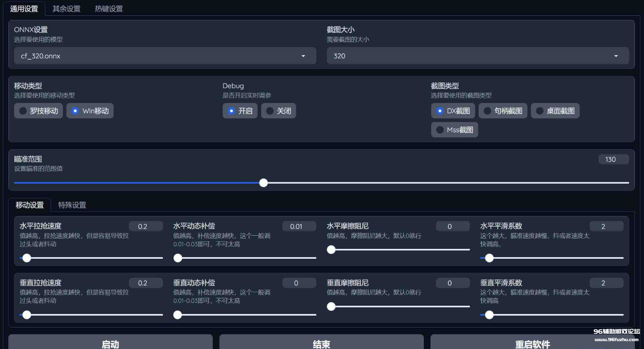The height and width of the screenshot is (349, 644).
Task: Click the 重启软件 button
Action: pos(532,343)
